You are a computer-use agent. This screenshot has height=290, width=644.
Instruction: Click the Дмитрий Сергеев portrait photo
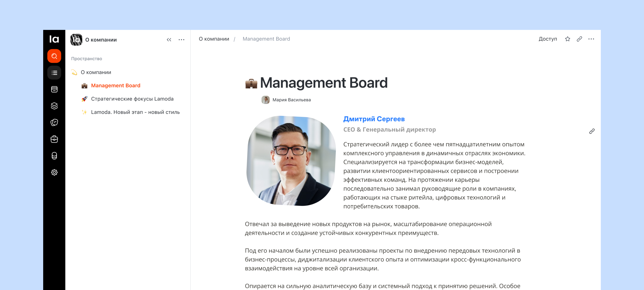tap(291, 161)
